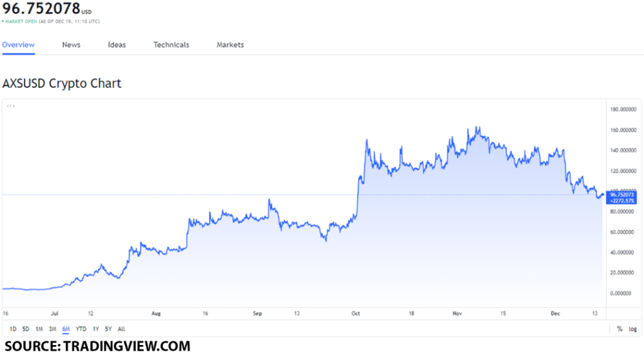The height and width of the screenshot is (357, 644).
Task: Click the 96.752078 USD price header
Action: point(47,8)
